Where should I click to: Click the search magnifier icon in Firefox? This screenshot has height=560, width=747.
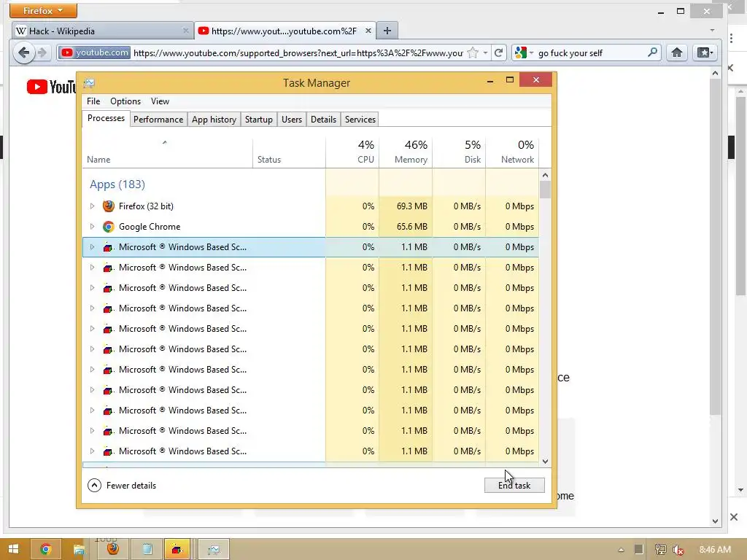652,52
